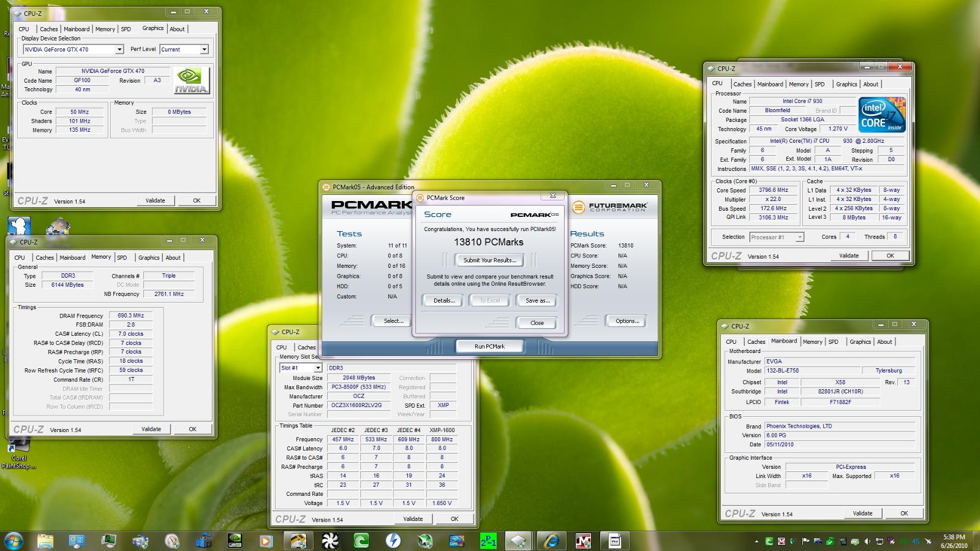Click the Futuremark Corporation logo

pyautogui.click(x=609, y=207)
